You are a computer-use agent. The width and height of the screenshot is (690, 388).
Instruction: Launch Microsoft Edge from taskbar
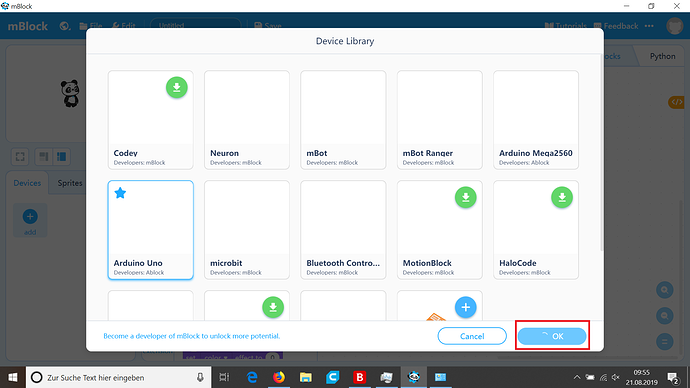[252, 377]
